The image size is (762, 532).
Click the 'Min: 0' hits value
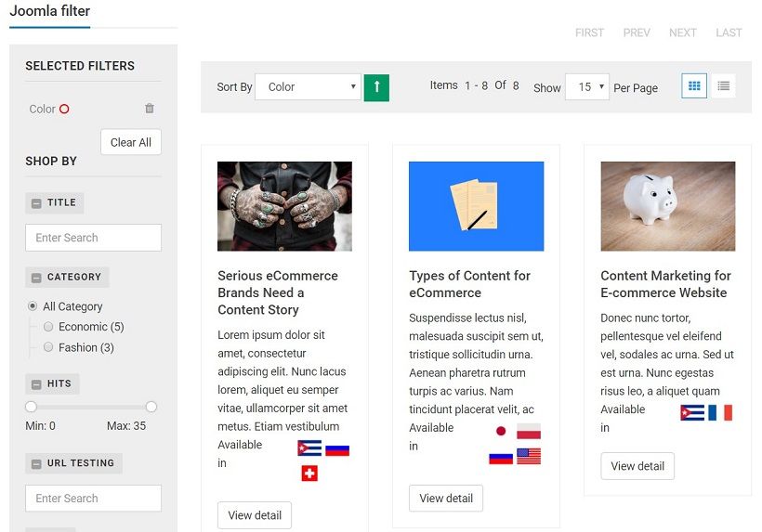pos(40,426)
